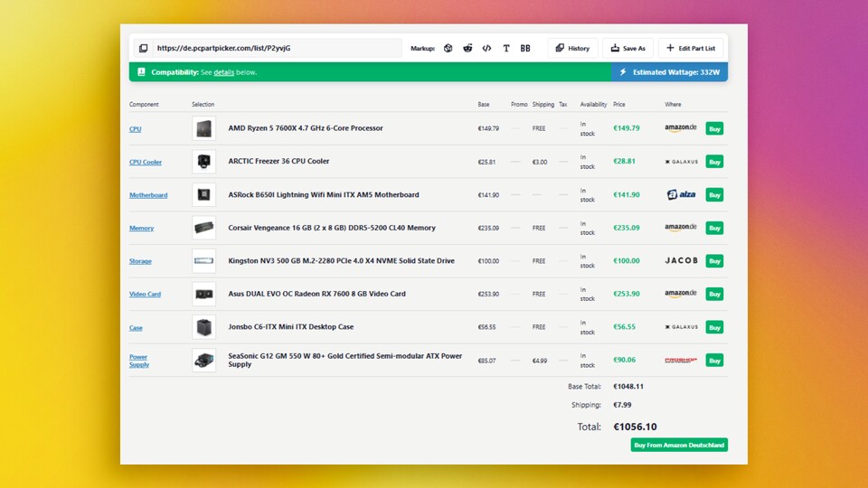Image resolution: width=868 pixels, height=488 pixels.
Task: Open the Case component link
Action: pyautogui.click(x=136, y=327)
